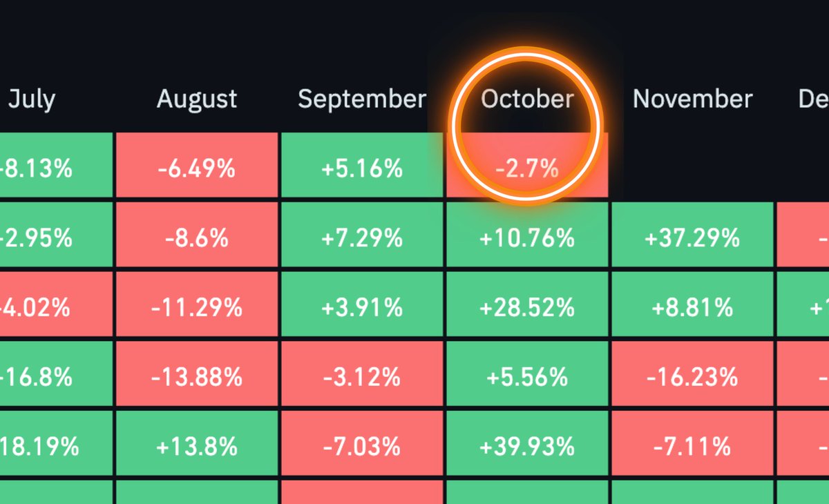
Task: Click the August column header
Action: click(197, 99)
